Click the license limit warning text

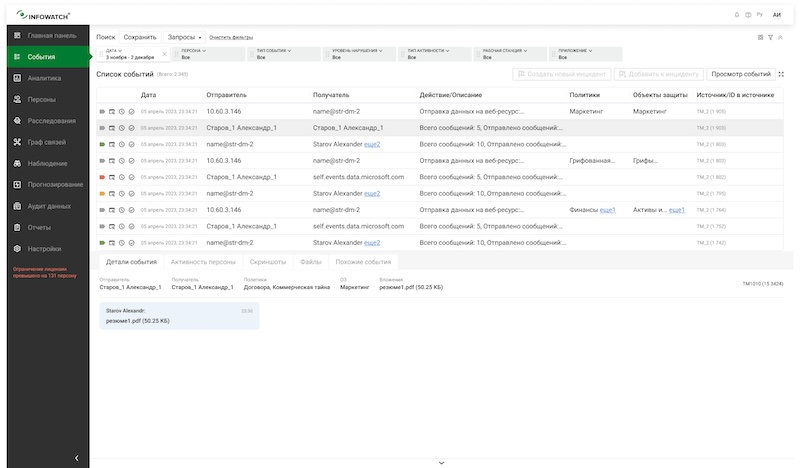click(x=45, y=272)
